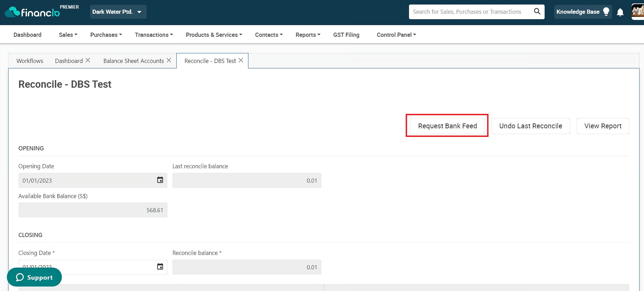Expand the Dark Water Ptd. company dropdown
Viewport: 644px width, 291px height.
118,12
